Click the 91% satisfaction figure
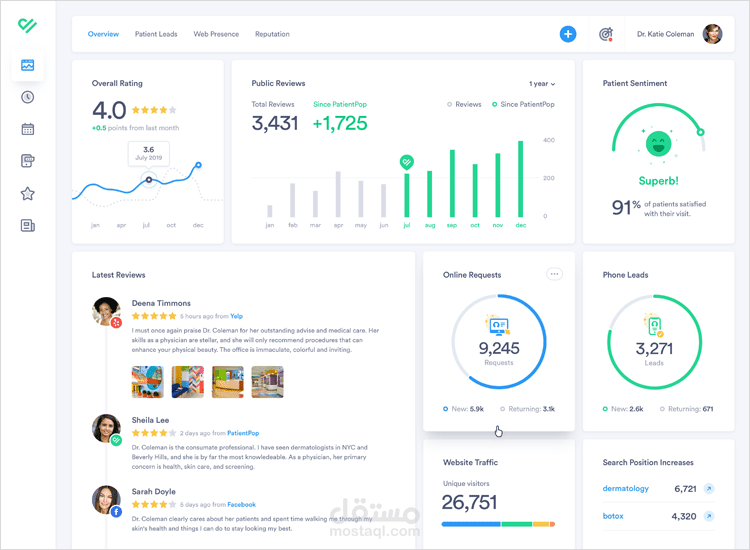The width and height of the screenshot is (750, 550). pos(626,207)
